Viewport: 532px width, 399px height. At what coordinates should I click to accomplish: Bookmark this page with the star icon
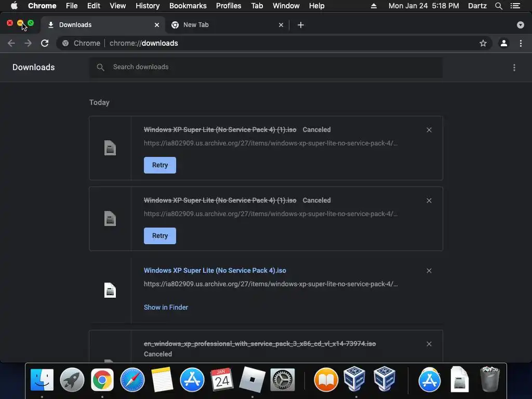point(483,43)
